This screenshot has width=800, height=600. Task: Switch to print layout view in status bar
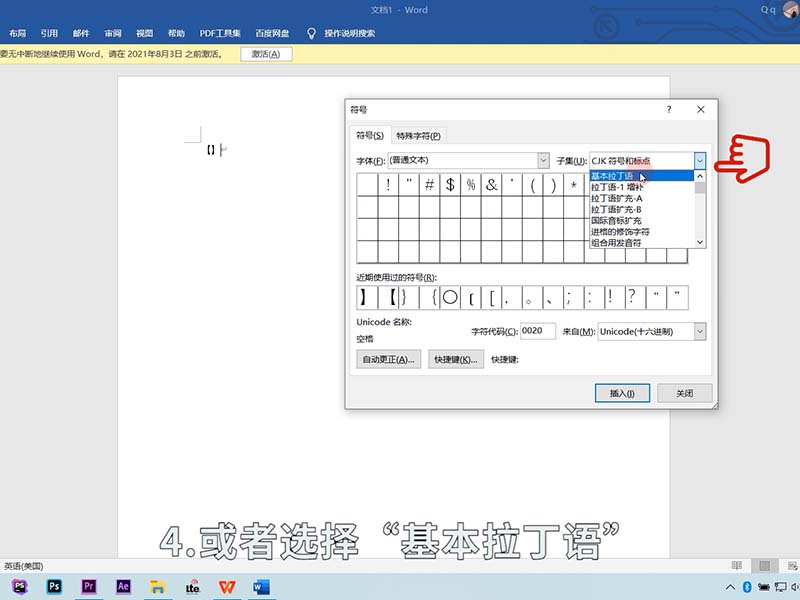click(x=764, y=565)
